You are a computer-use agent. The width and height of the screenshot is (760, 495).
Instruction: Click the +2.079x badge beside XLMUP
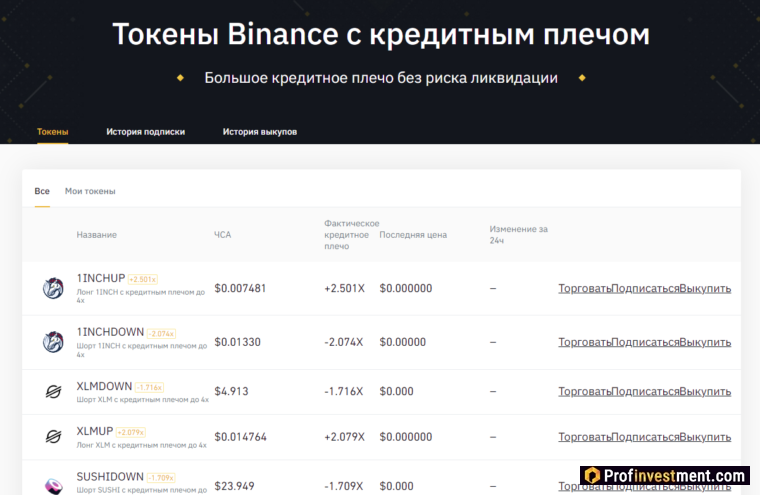tap(131, 432)
